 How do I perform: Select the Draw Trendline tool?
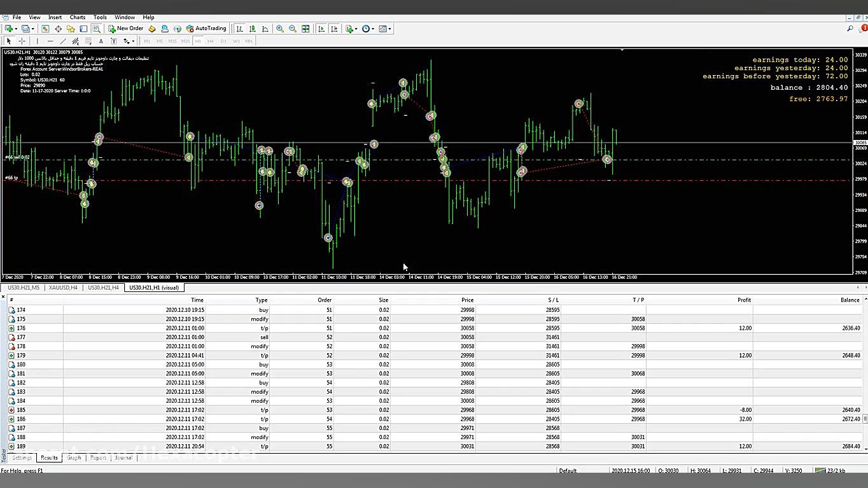[x=62, y=41]
